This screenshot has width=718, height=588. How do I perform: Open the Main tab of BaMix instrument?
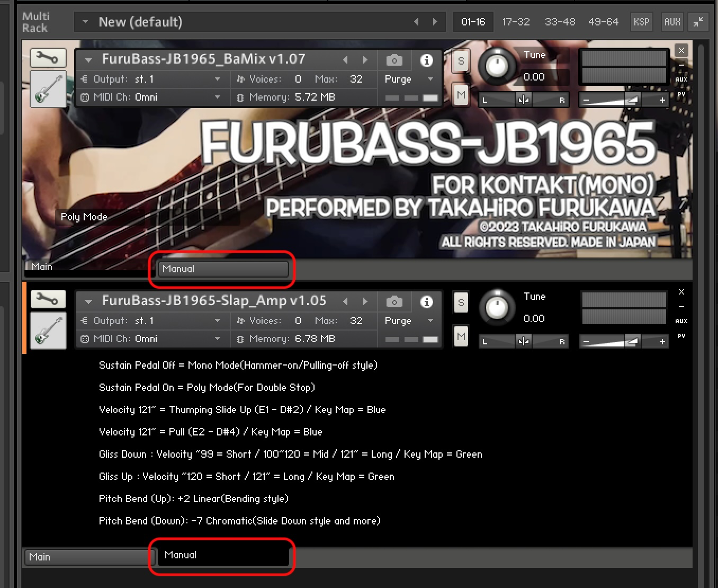(89, 267)
